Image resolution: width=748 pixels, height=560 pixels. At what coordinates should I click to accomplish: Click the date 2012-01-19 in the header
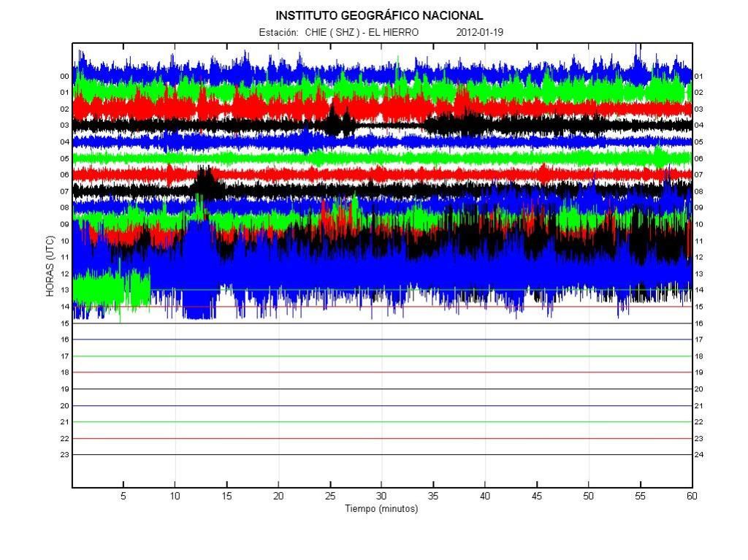coord(479,32)
